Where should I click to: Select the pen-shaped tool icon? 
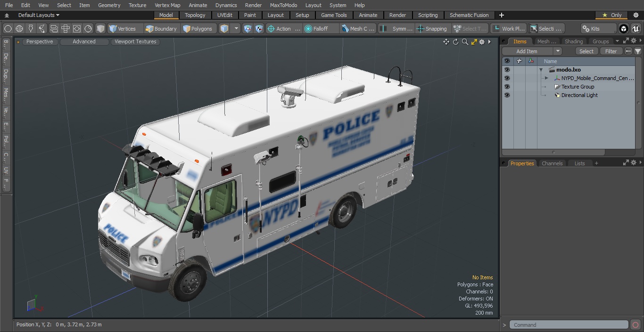(31, 29)
